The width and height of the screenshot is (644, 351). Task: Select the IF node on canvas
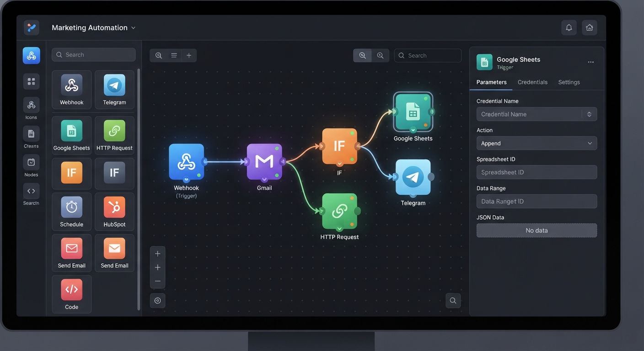click(x=339, y=146)
